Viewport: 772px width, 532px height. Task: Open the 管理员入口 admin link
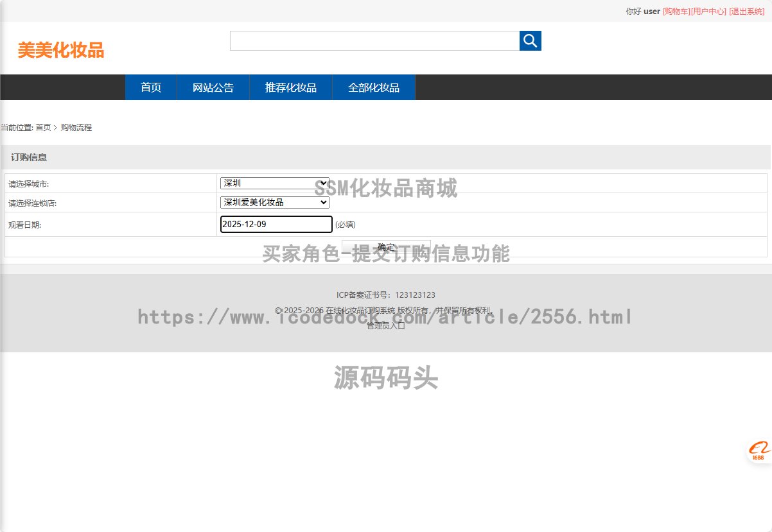pos(386,325)
